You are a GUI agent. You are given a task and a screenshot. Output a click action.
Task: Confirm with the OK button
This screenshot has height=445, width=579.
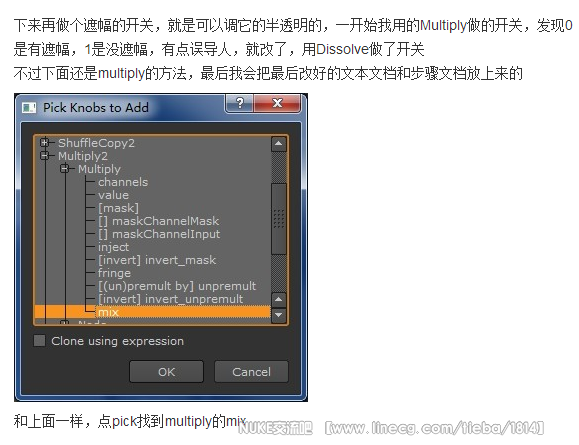click(x=167, y=372)
